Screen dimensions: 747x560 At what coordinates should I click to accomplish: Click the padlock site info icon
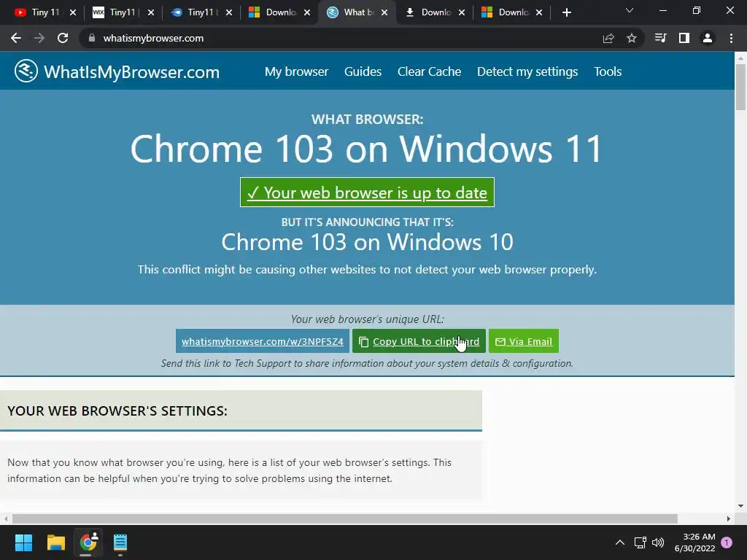point(92,38)
